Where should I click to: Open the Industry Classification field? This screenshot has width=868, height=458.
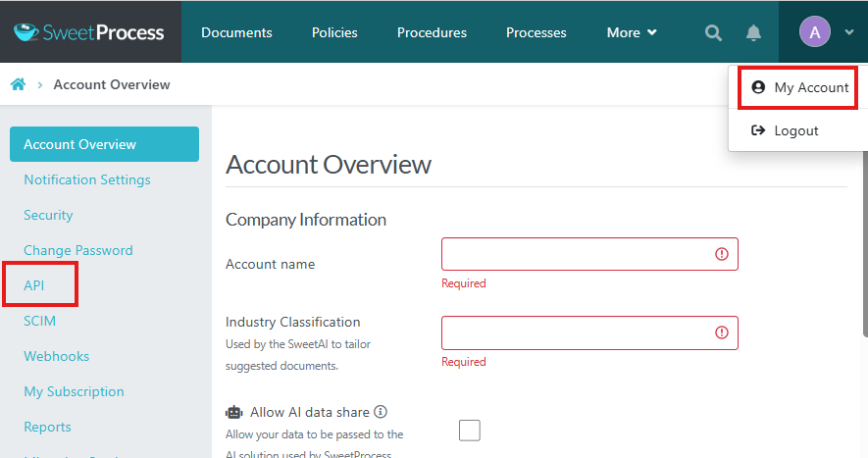tap(579, 332)
